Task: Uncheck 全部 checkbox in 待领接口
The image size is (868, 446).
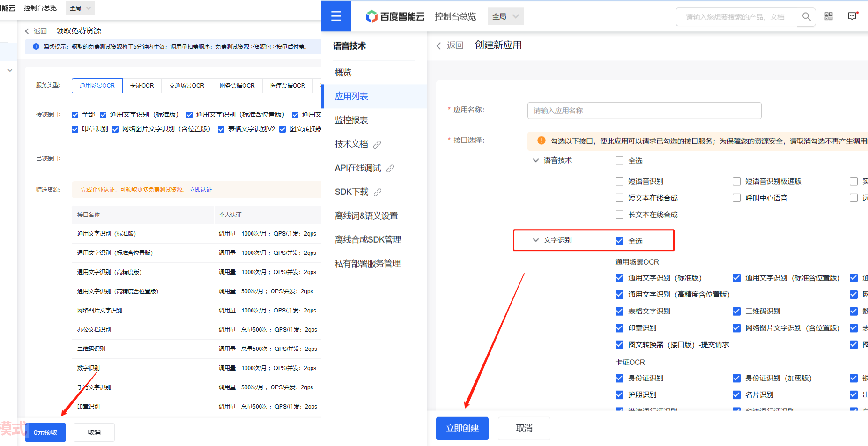Action: (75, 115)
